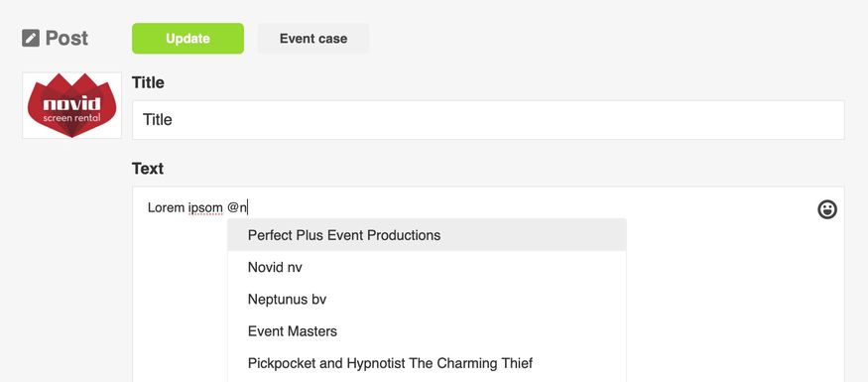868x382 pixels.
Task: Choose Pickpocket and Hypnotist The Charming Thief
Action: coord(427,364)
